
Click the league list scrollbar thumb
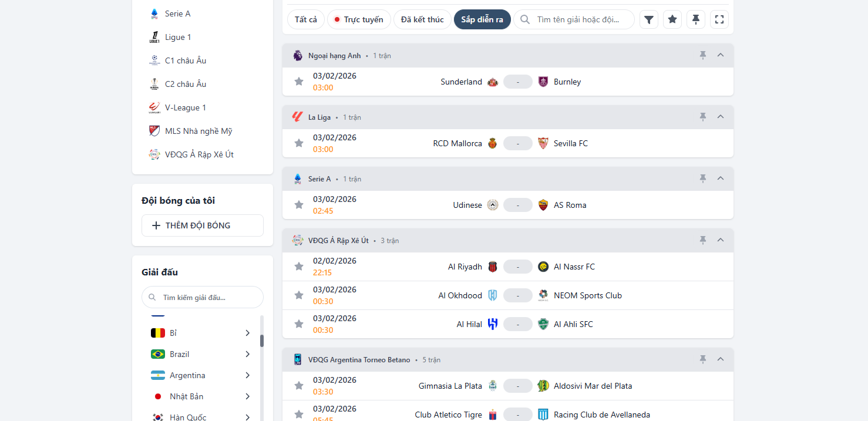click(262, 341)
